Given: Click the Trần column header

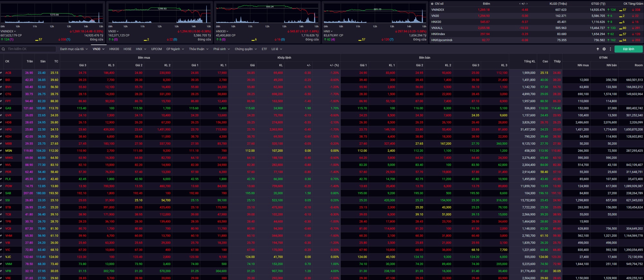Looking at the screenshot, I should point(30,61).
